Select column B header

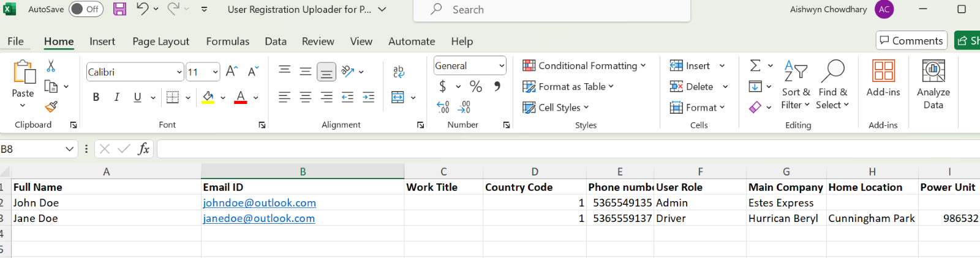[x=303, y=172]
